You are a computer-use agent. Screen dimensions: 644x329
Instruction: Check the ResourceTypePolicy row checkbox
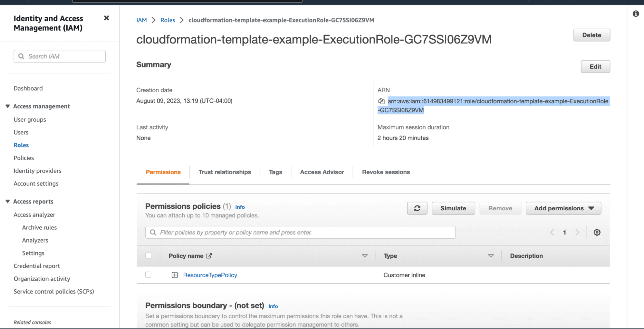148,275
